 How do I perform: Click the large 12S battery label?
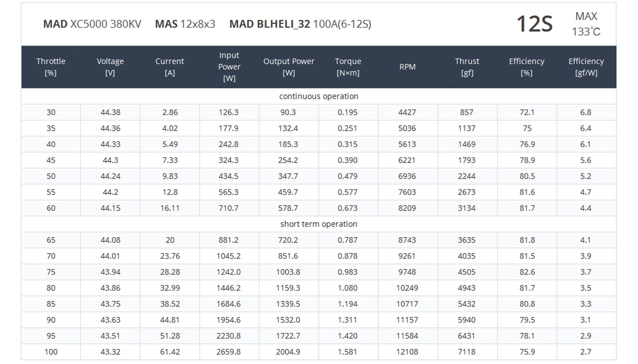click(534, 24)
